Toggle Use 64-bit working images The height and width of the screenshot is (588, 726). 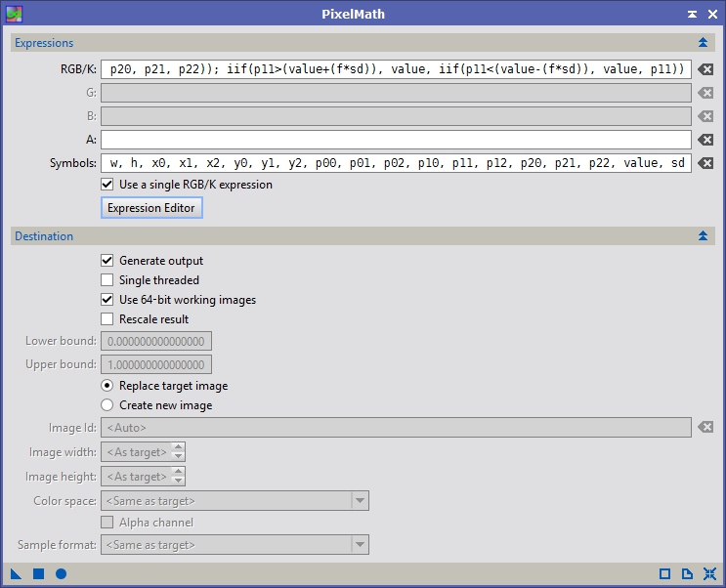[x=107, y=300]
